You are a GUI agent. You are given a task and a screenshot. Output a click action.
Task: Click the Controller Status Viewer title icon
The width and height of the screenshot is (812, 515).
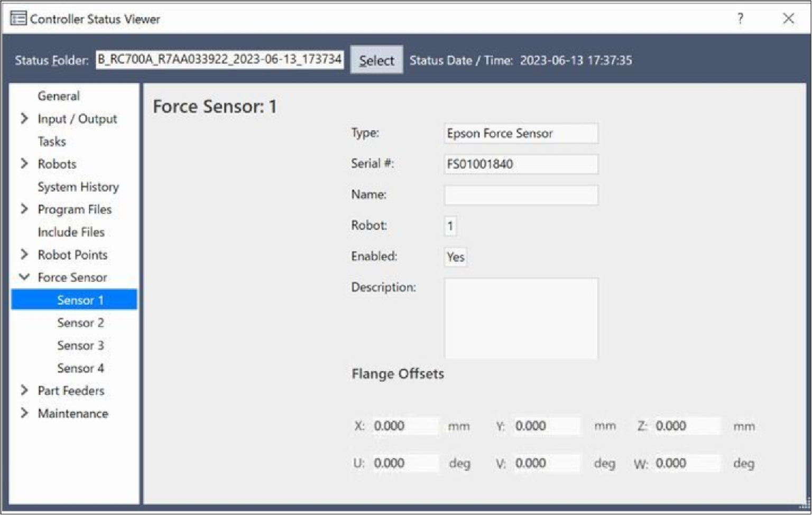pos(18,19)
